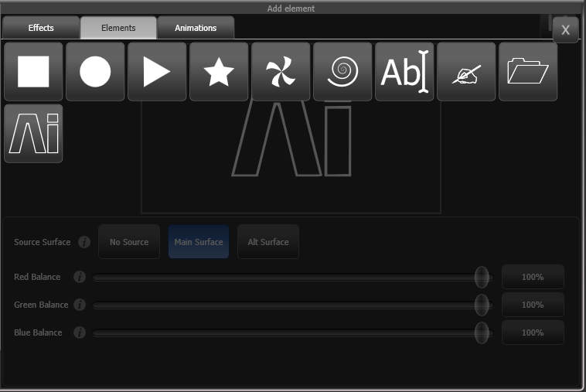The height and width of the screenshot is (392, 586).
Task: Show info for Red Balance
Action: [x=80, y=277]
